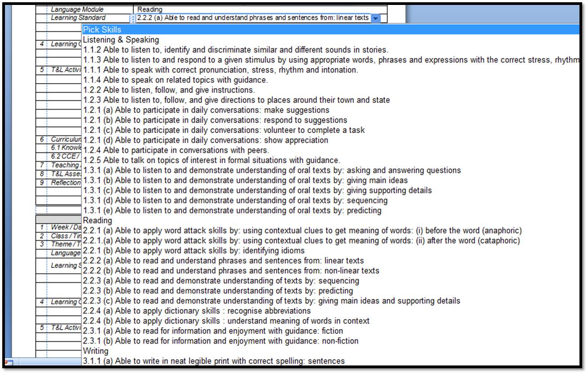Screen dimensions: 588x374
Task: Pick 2.2.4 (a) recognise abbreviations
Action: (197, 311)
